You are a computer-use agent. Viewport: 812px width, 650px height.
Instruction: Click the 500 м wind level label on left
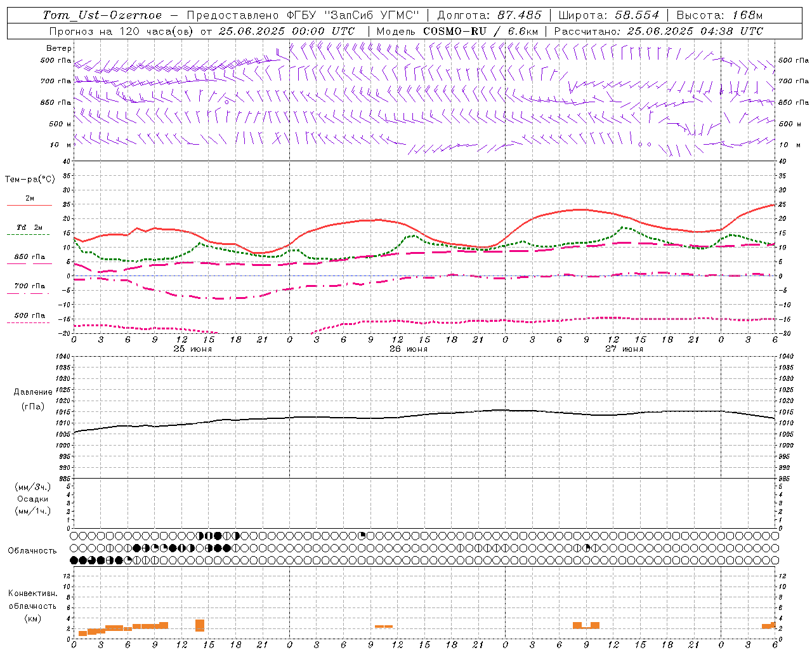pos(60,124)
